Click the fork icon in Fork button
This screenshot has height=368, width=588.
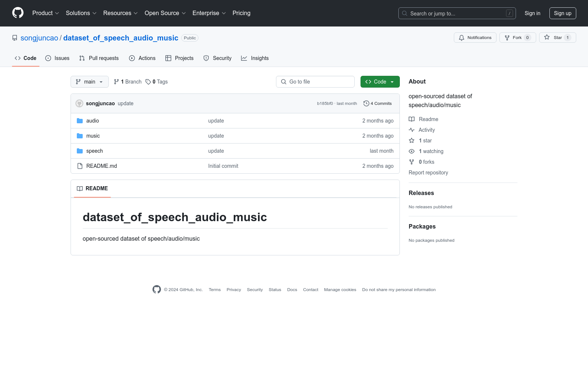[x=507, y=38]
